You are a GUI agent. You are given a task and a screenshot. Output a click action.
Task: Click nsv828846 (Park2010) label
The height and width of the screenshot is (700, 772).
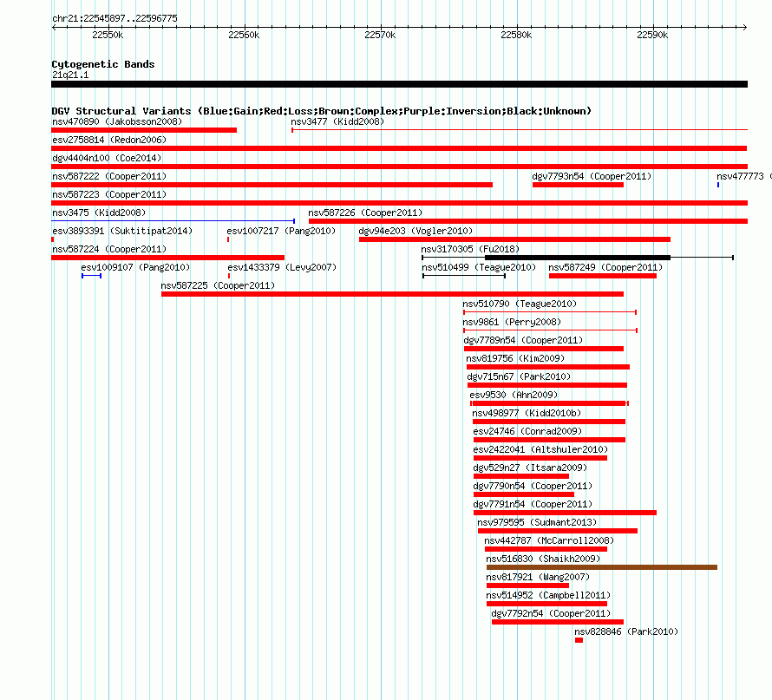(626, 631)
